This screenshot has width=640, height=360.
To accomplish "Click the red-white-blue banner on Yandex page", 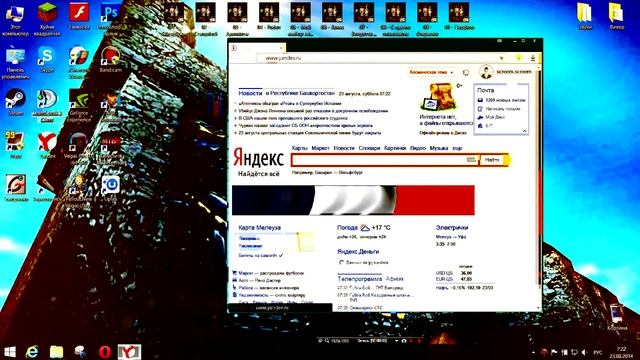I will coord(353,200).
